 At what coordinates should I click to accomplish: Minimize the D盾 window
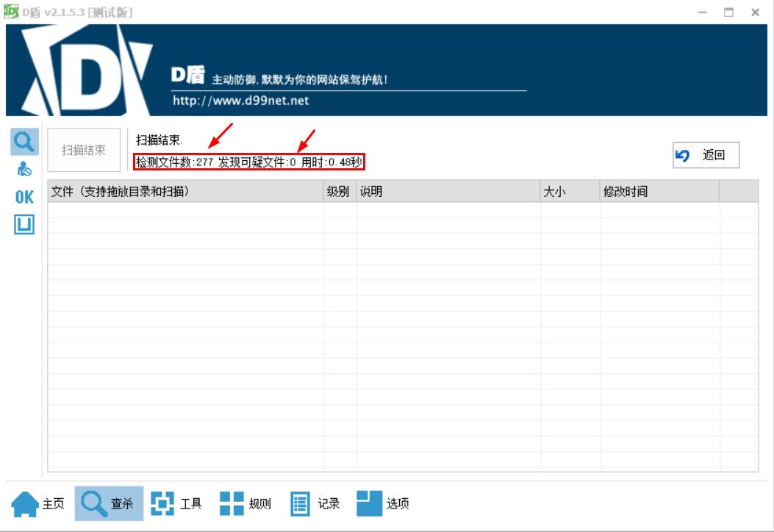click(x=703, y=12)
